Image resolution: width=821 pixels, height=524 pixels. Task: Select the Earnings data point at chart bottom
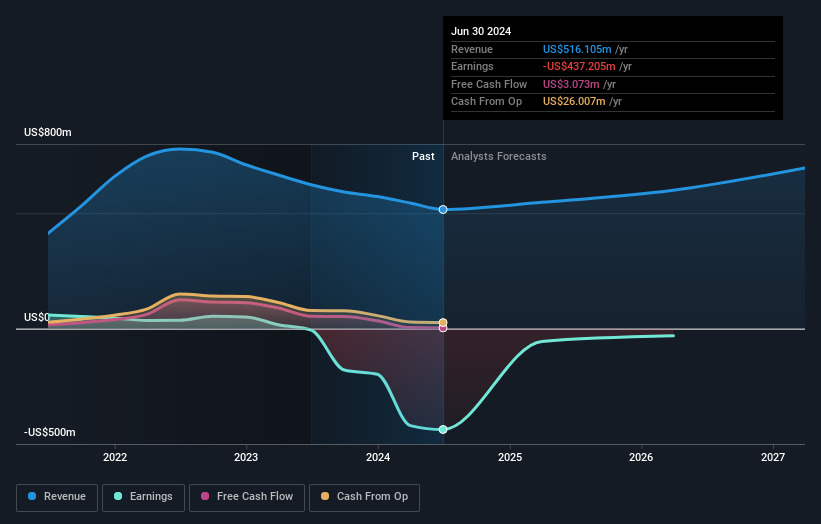pos(443,429)
